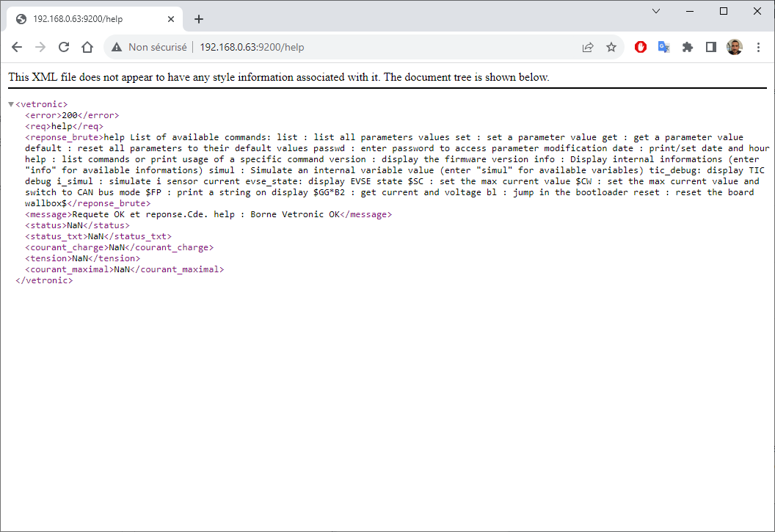The image size is (775, 532).
Task: Minimize the browser window
Action: 690,11
